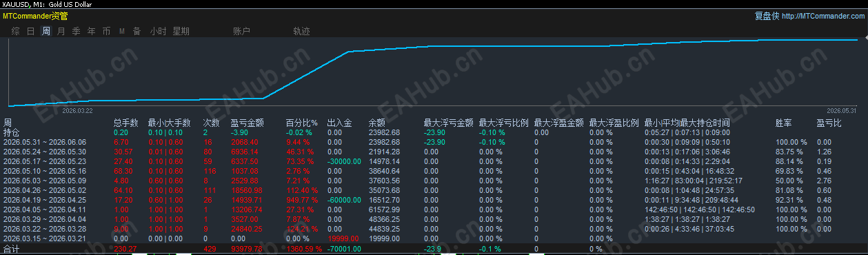Switch to the 年 yearly tab

tap(91, 31)
